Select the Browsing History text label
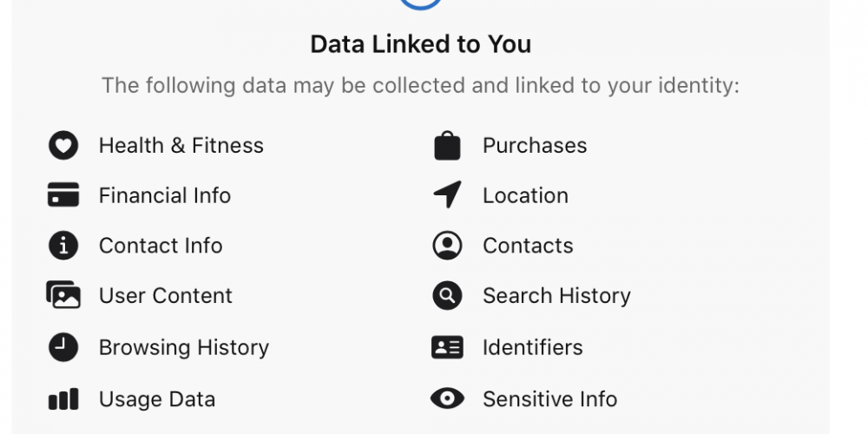The width and height of the screenshot is (868, 434). coord(184,348)
